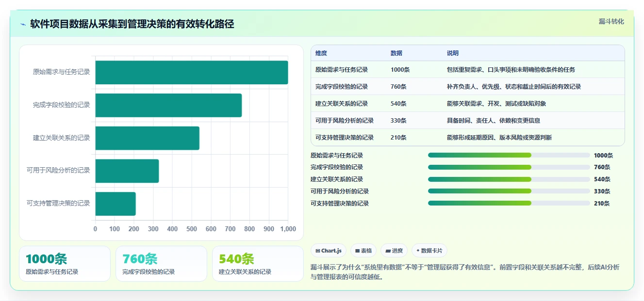Click the 760条 cell in the table
Image resolution: width=644 pixels, height=301 pixels.
[399, 87]
